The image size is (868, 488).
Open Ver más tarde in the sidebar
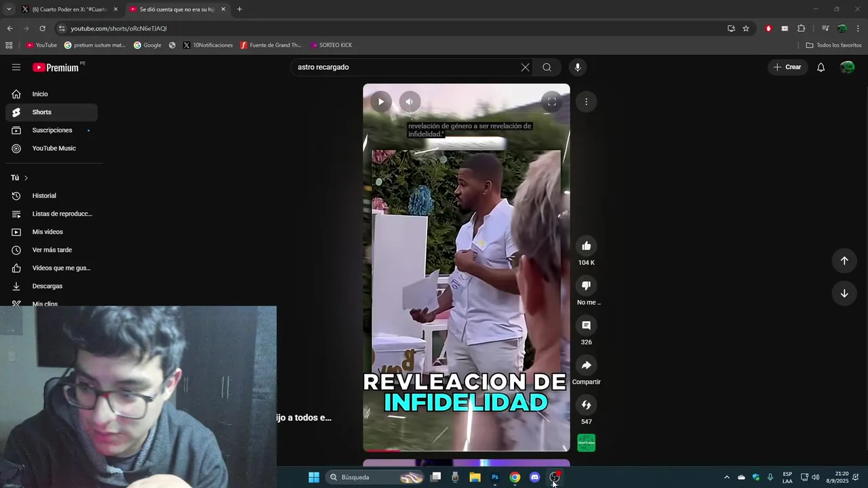[52, 250]
